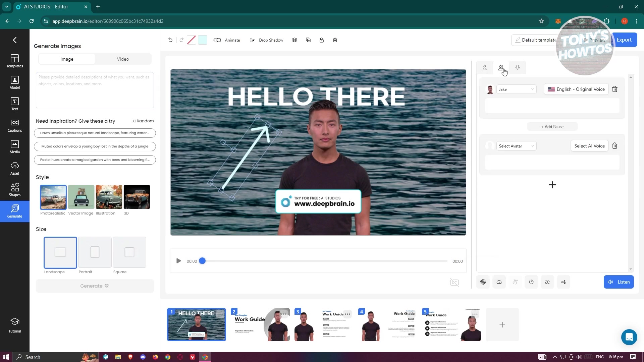
Task: Toggle the crossed-out camera icon below the player
Action: [x=454, y=283]
